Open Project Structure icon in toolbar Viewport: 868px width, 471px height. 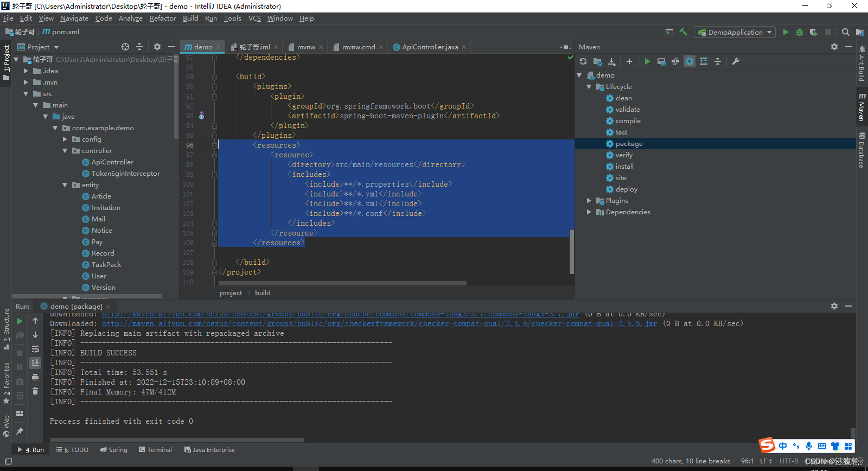click(x=860, y=32)
